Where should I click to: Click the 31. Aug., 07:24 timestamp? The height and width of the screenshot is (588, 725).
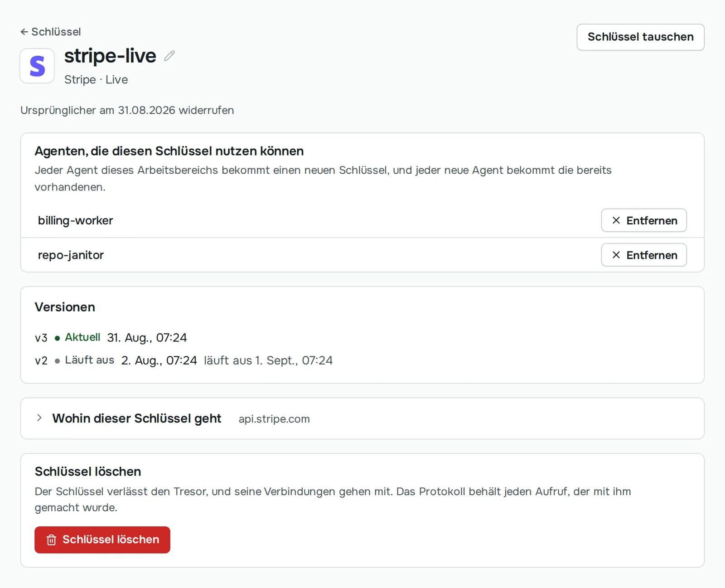point(147,338)
